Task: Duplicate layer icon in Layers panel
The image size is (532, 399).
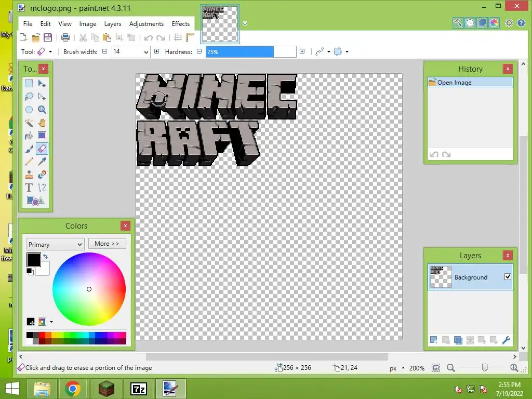Action: [x=458, y=340]
